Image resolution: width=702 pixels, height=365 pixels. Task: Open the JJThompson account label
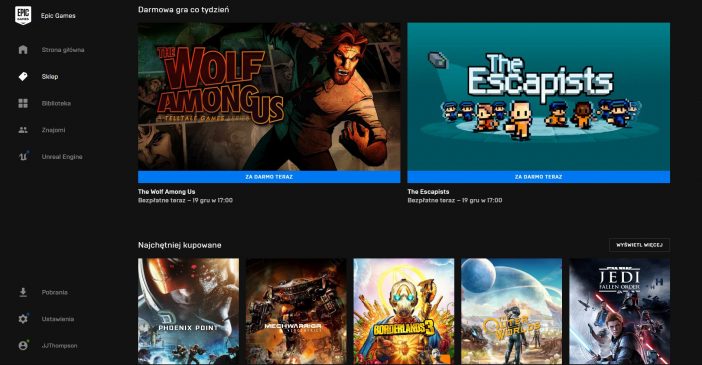(60, 346)
